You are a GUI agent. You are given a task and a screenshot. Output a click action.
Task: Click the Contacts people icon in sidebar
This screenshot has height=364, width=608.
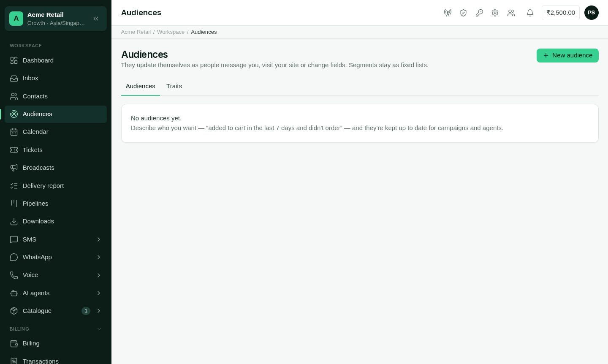coord(14,96)
